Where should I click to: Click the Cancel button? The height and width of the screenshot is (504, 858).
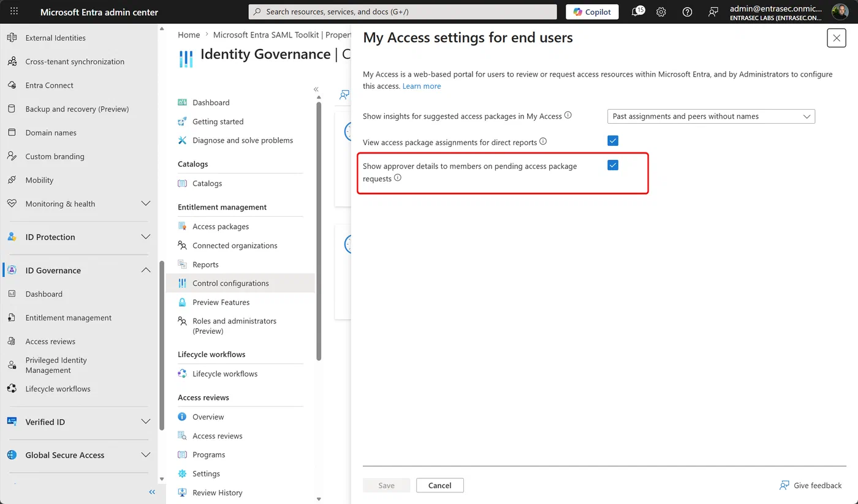[x=440, y=486]
